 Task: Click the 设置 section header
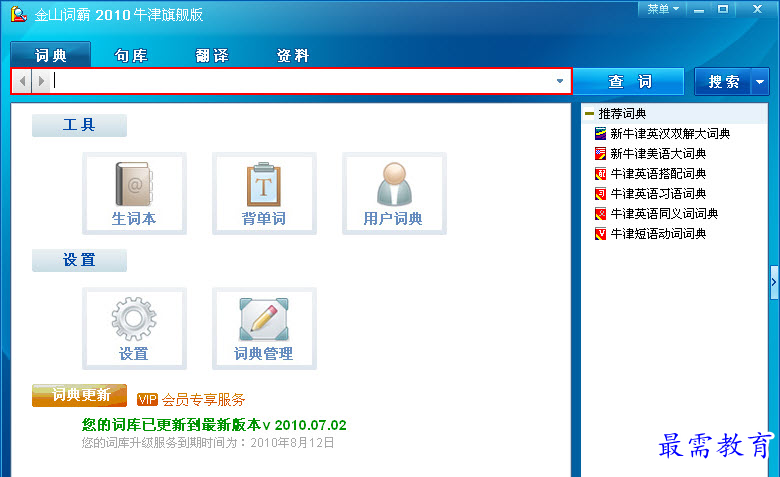pyautogui.click(x=79, y=260)
